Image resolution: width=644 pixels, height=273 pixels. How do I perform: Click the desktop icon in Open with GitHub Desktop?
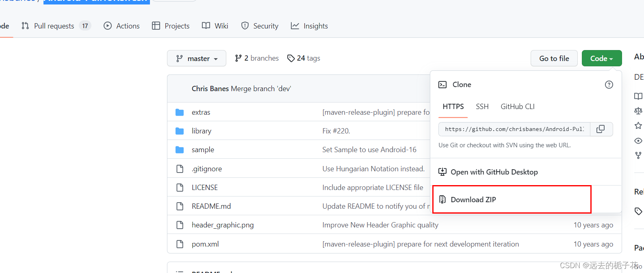click(442, 172)
